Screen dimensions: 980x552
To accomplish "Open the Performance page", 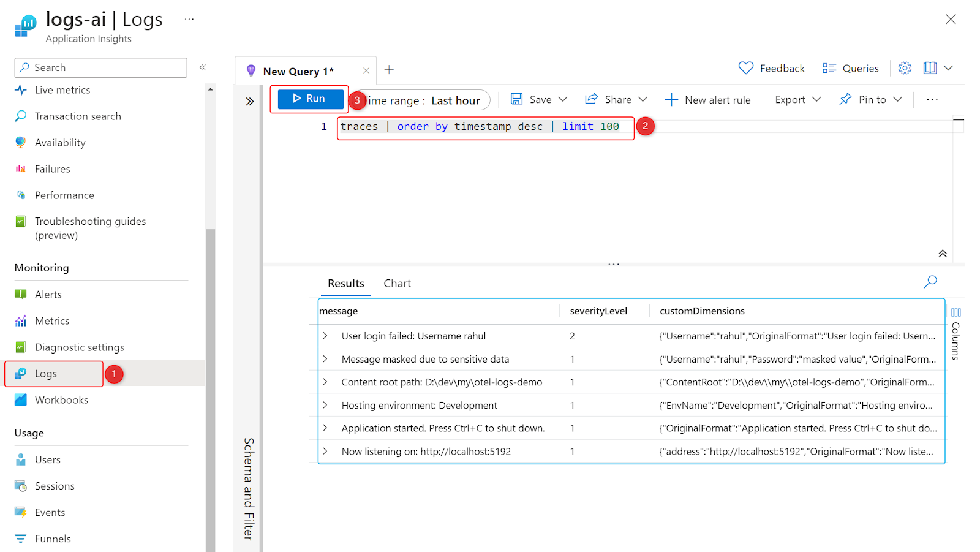I will 64,195.
